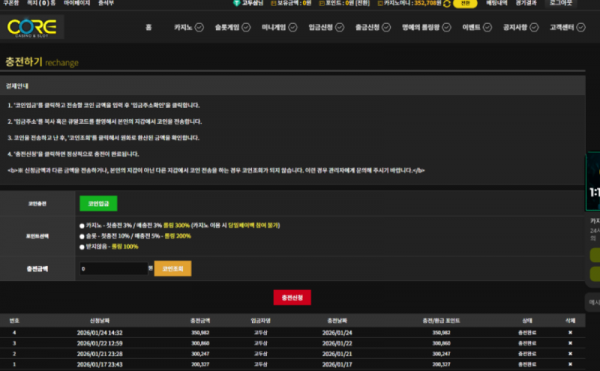Open 쪽지 messages link in top bar
The width and height of the screenshot is (600, 371).
click(x=41, y=3)
